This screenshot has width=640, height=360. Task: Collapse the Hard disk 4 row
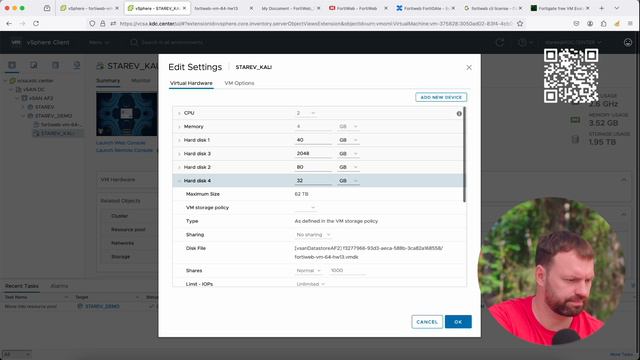(179, 181)
